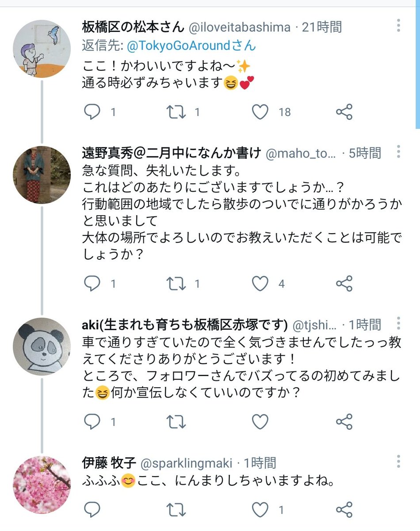The width and height of the screenshot is (420, 531).
Task: Reply to 板橋区の松本さん's tweet
Action: pyautogui.click(x=92, y=112)
